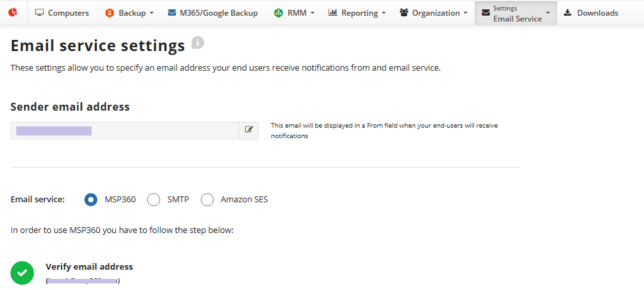Select the MSP360 email service option
This screenshot has width=644, height=290.
click(92, 200)
